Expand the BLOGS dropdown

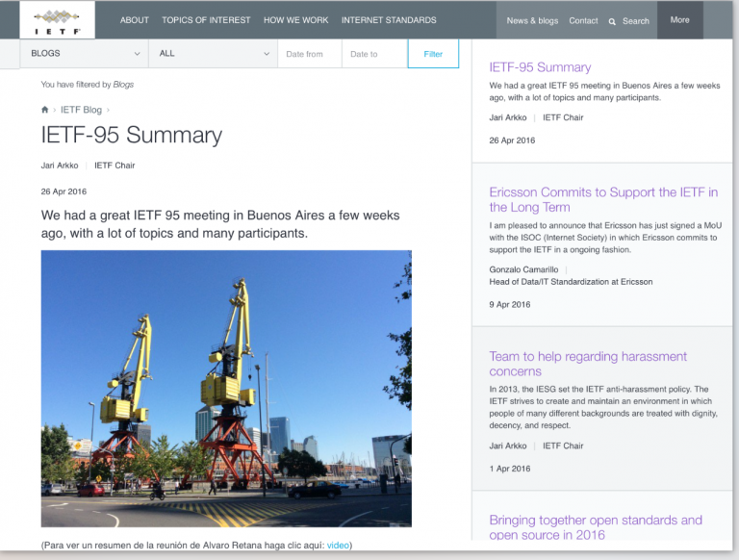pyautogui.click(x=84, y=53)
